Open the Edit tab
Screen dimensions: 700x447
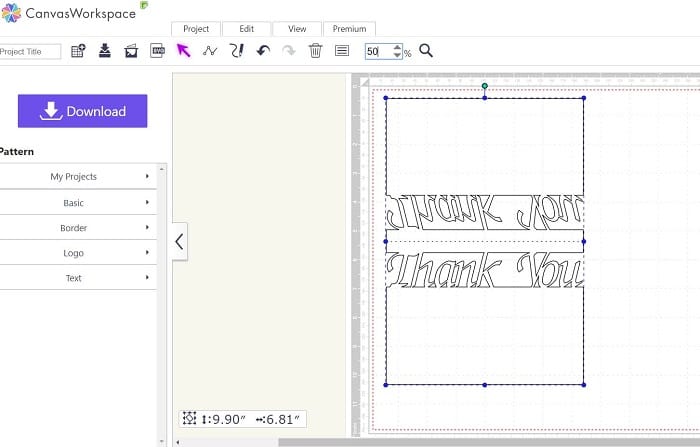(x=246, y=29)
